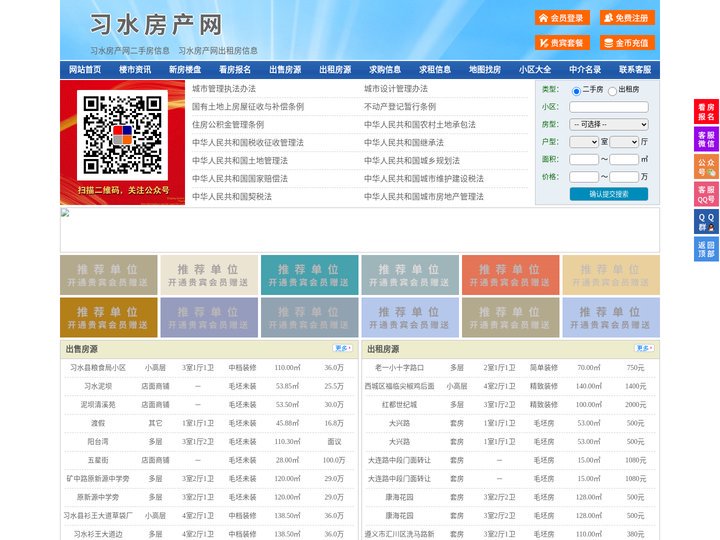Open the 金币充值 button
Image resolution: width=720 pixels, height=540 pixels.
[x=627, y=43]
